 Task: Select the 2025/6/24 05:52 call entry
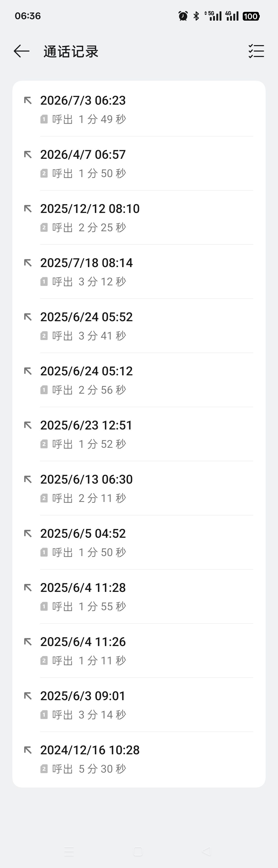(x=139, y=326)
